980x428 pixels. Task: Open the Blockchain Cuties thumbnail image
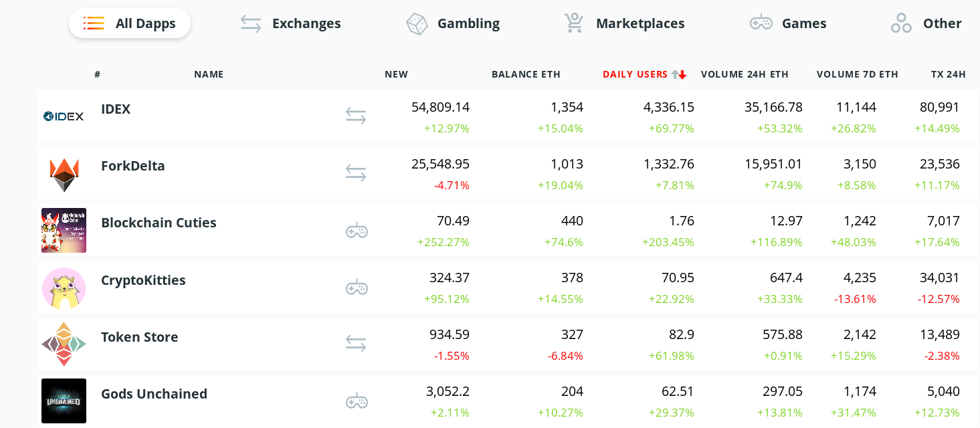[x=64, y=231]
